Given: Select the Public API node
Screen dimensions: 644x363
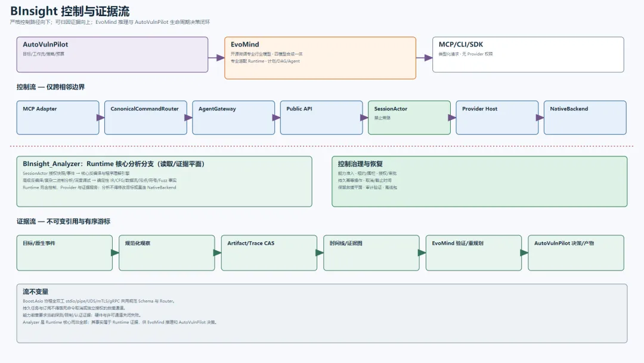Looking at the screenshot, I should (321, 118).
